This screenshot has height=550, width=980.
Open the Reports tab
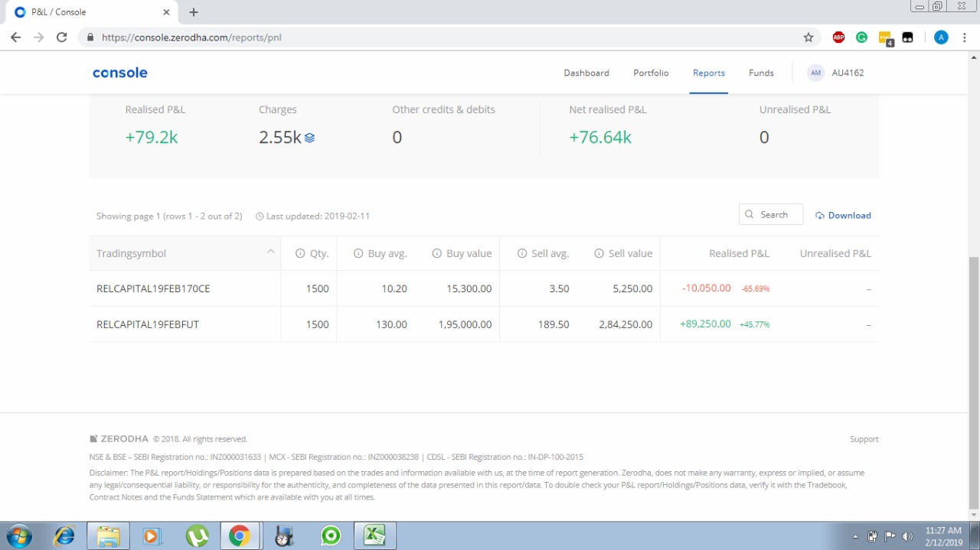709,73
